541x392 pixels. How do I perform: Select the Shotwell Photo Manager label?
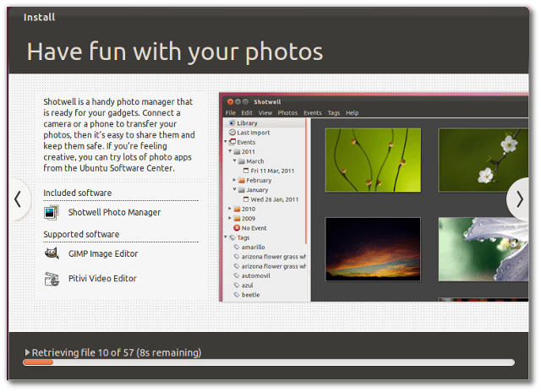114,212
